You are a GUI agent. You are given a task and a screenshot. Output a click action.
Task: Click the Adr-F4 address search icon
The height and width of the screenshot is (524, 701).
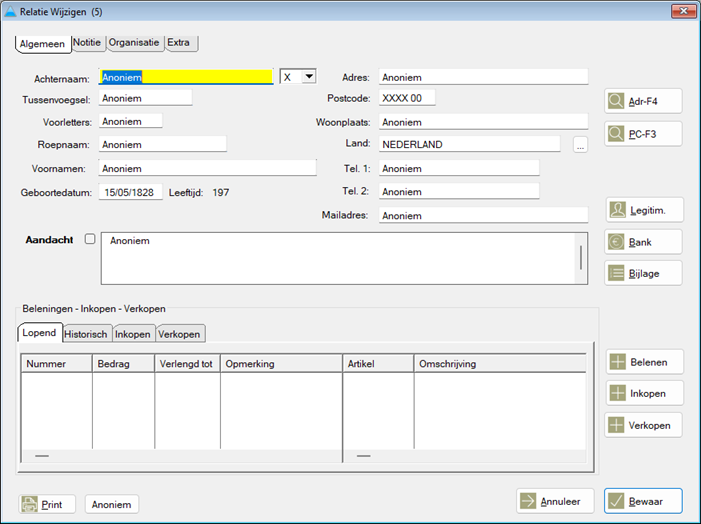616,101
